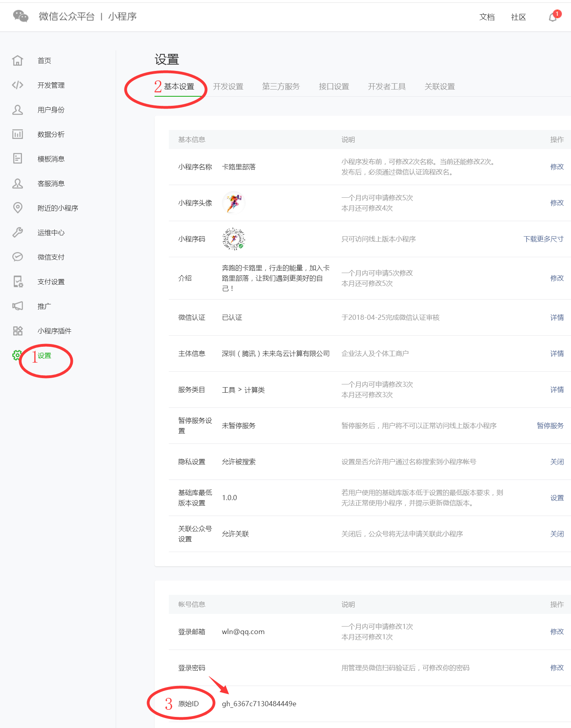Click the 暂停服务 link
Image resolution: width=571 pixels, height=728 pixels.
pos(550,426)
